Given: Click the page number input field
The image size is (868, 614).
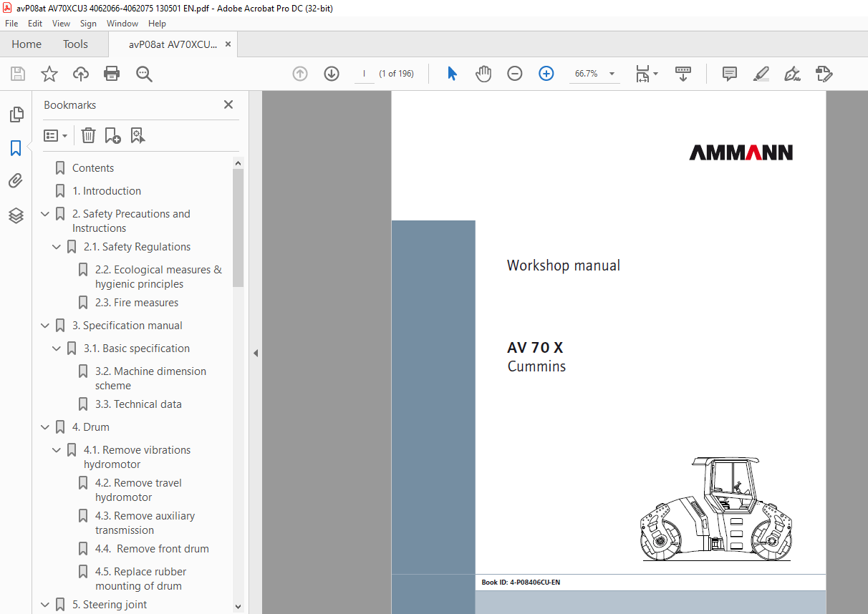Looking at the screenshot, I should [x=365, y=74].
